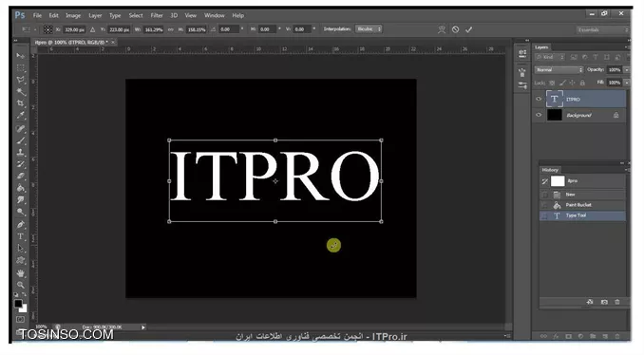Open the File menu
Screen dimensions: 644x355
click(x=37, y=15)
